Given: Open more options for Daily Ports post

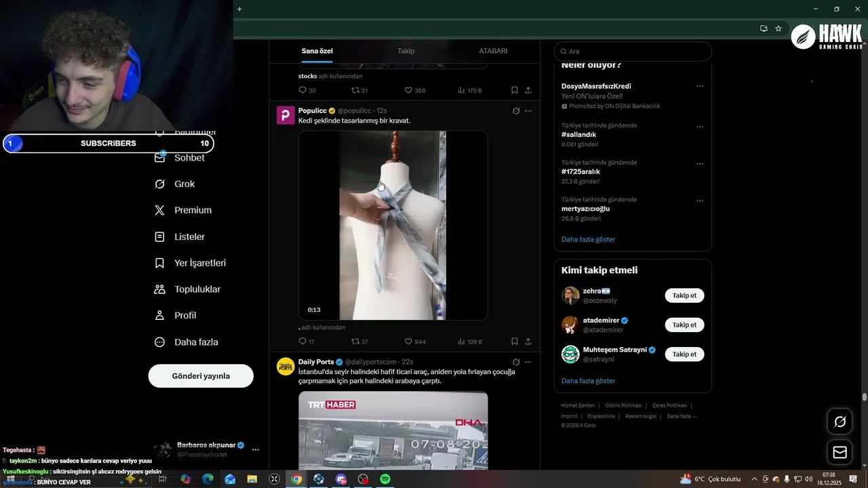Looking at the screenshot, I should coord(528,362).
